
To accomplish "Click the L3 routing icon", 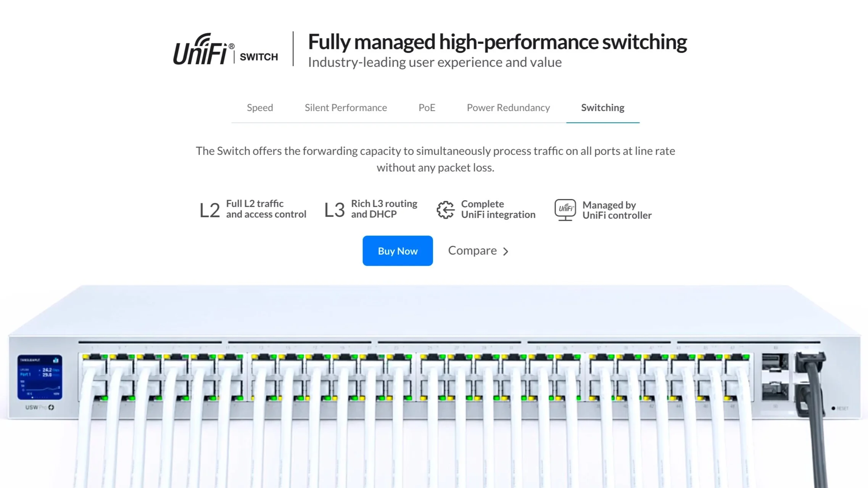I will [x=334, y=210].
